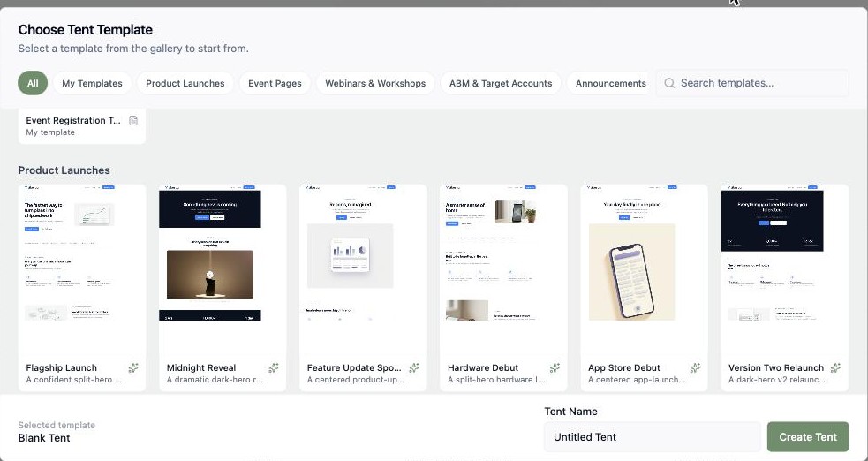
Task: Click the App Store Debut title text
Action: [624, 367]
